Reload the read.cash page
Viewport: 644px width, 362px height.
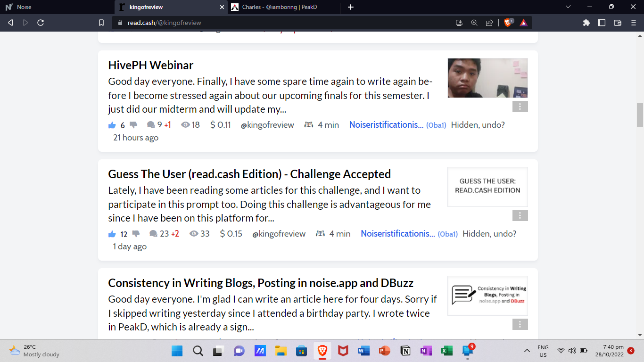[x=41, y=23]
